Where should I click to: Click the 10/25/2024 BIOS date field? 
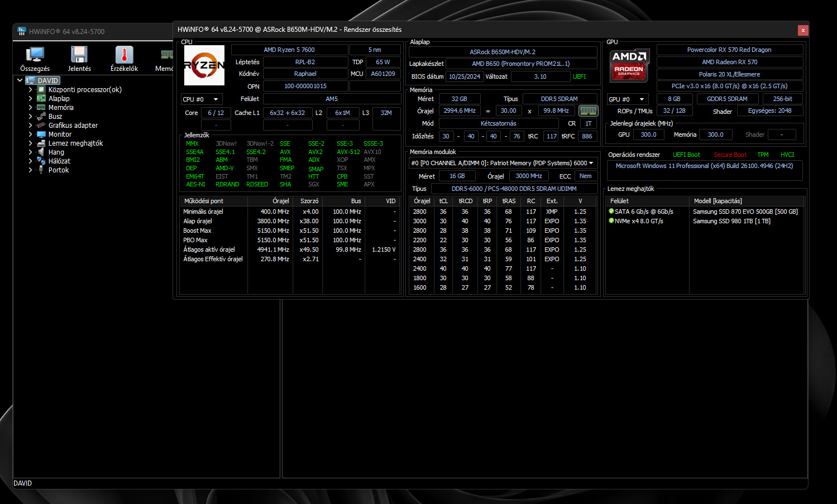click(x=465, y=76)
